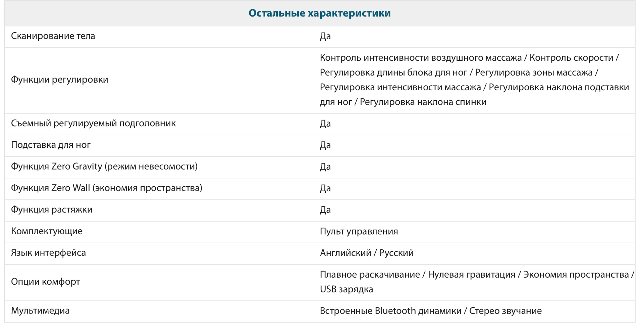The image size is (644, 331).
Task: Click 'Да' next to Подставка для ног
Action: pos(325,145)
